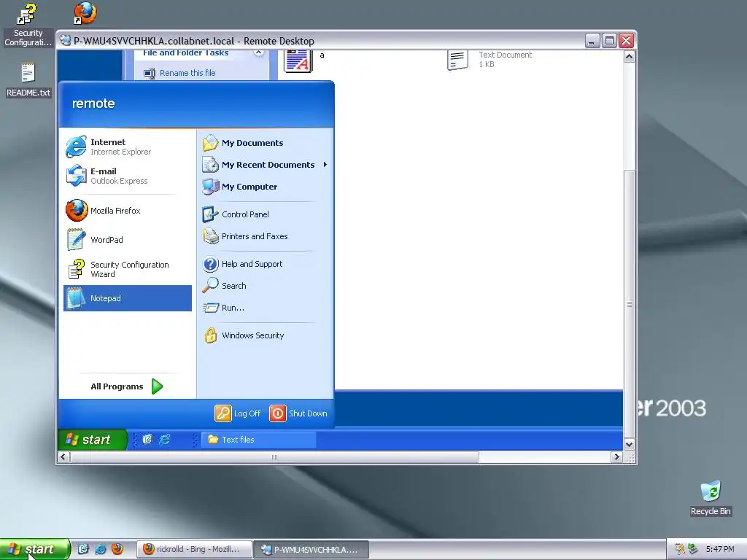The height and width of the screenshot is (560, 747).
Task: Click the first system tray icon
Action: pyautogui.click(x=679, y=549)
